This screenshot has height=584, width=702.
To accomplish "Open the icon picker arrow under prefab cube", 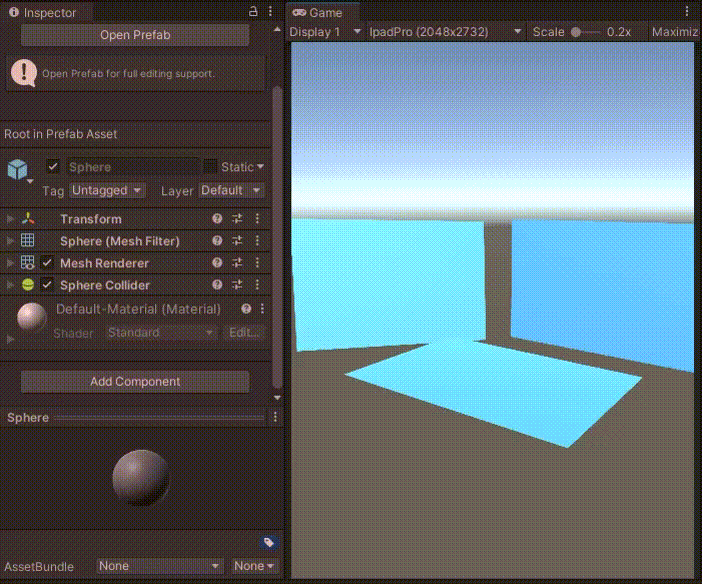I will (x=30, y=181).
